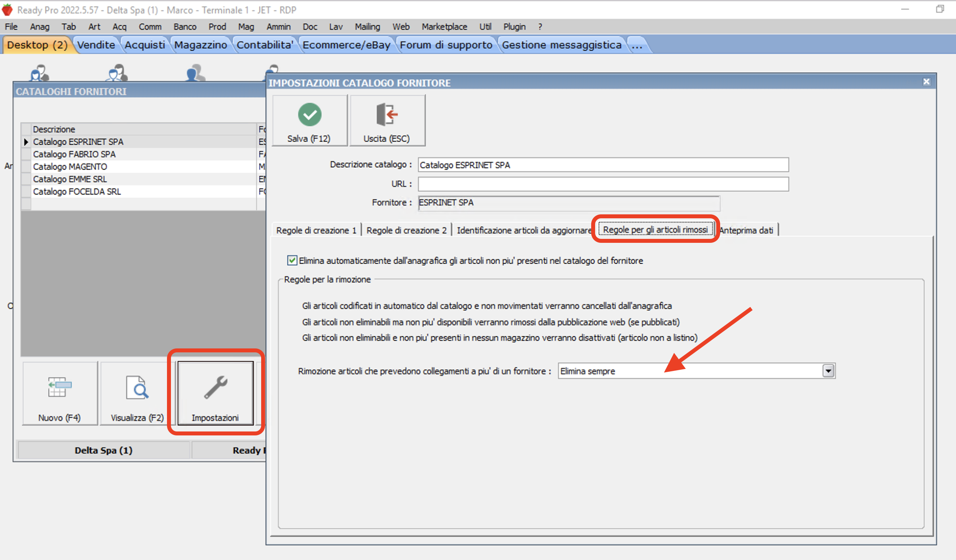Open the Rimozione articoli dropdown arrow

(828, 371)
